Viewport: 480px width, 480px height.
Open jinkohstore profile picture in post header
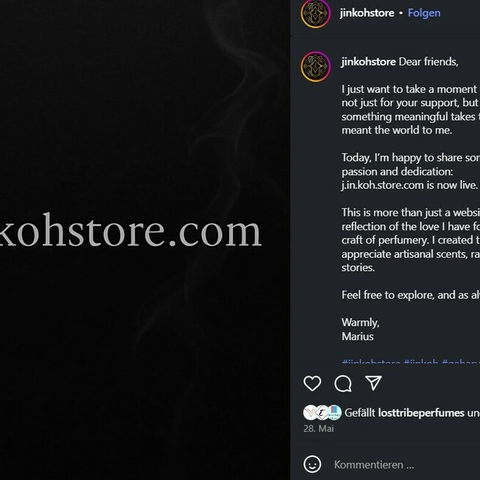[315, 13]
